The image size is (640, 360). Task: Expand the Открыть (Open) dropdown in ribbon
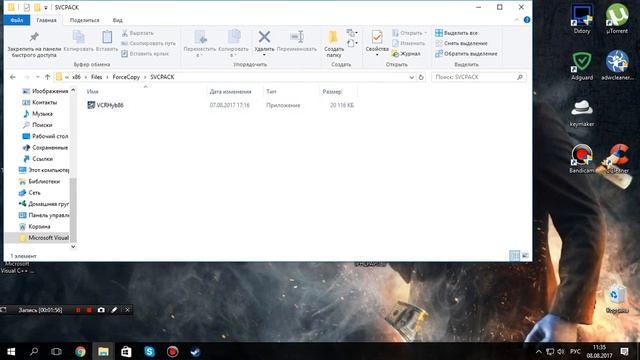pos(426,33)
